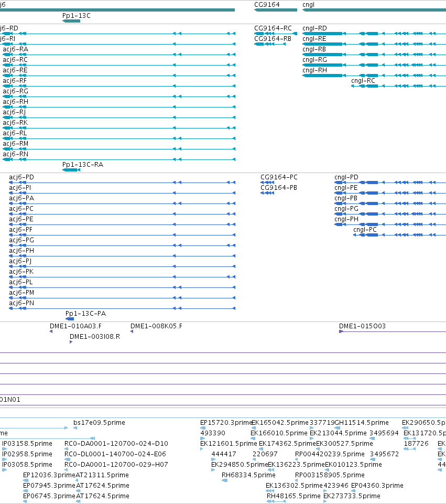Select acj6-RF transcript label

coord(15,81)
